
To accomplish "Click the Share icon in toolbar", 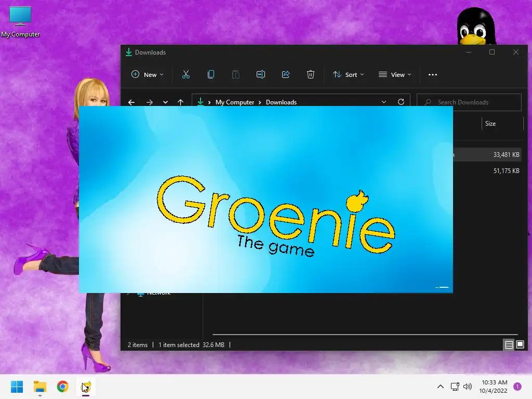I will [286, 75].
